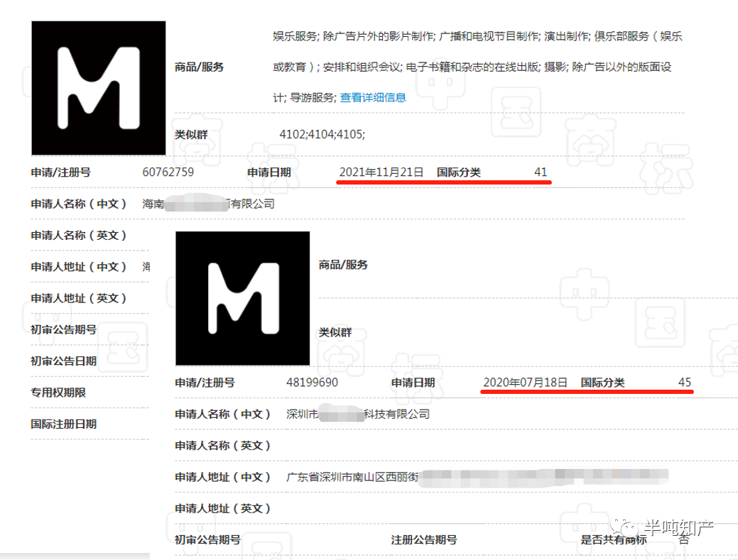738x560 pixels.
Task: Click the 专用权期限 label
Action: tap(58, 392)
